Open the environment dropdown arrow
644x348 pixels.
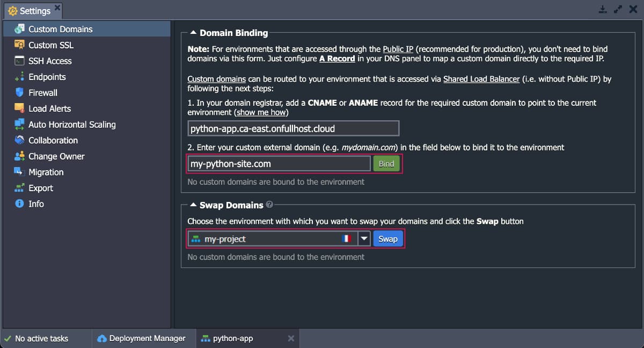click(364, 239)
